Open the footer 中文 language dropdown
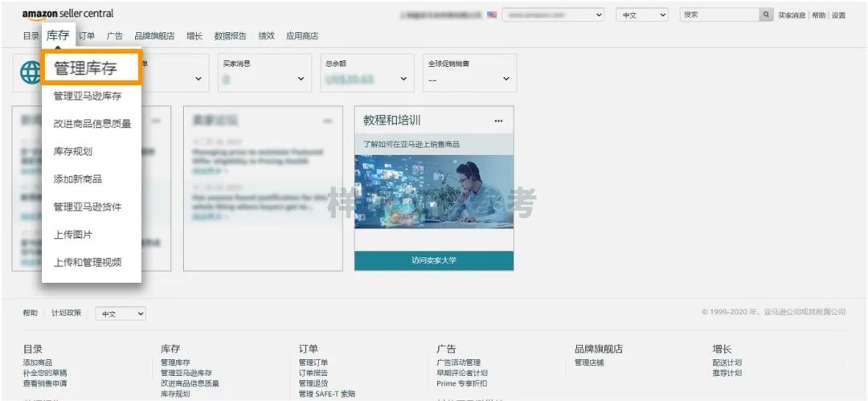Image resolution: width=868 pixels, height=401 pixels. click(x=121, y=314)
